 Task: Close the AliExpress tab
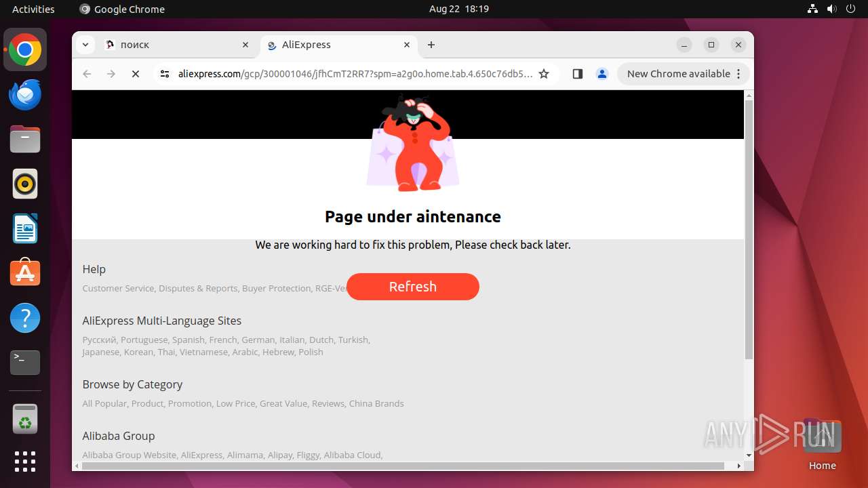407,45
